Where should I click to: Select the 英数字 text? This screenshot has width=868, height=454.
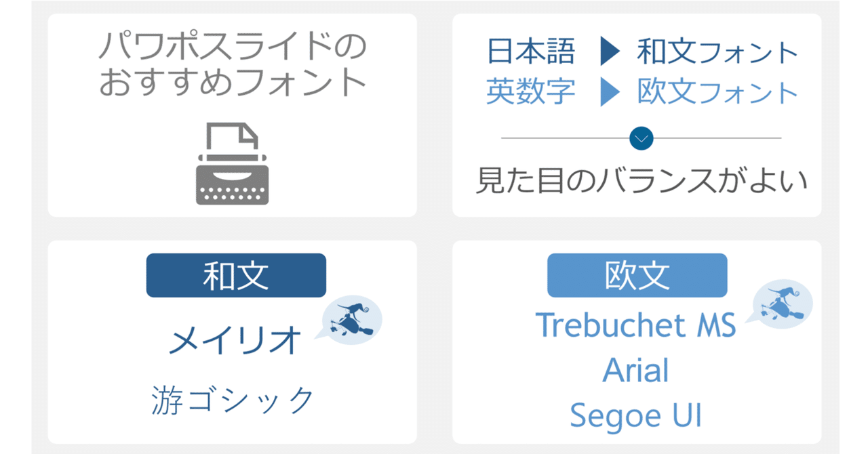coord(531,93)
